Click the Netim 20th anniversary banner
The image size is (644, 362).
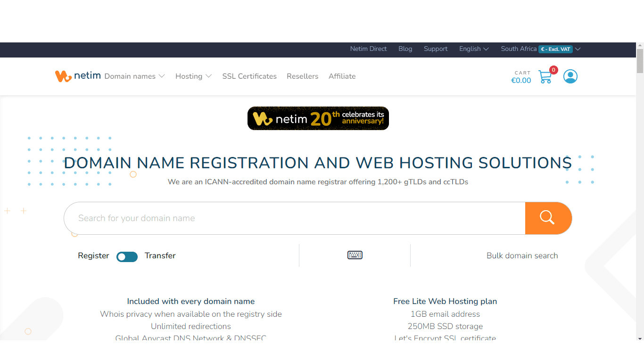click(x=318, y=118)
